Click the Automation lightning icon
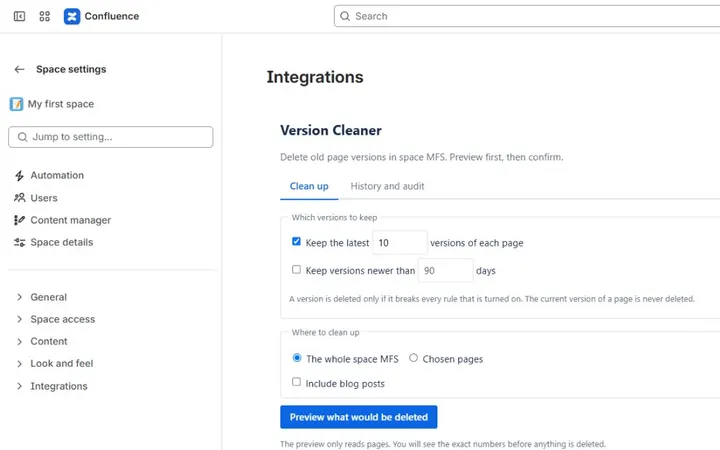Viewport: 720px width, 450px height. click(x=19, y=175)
